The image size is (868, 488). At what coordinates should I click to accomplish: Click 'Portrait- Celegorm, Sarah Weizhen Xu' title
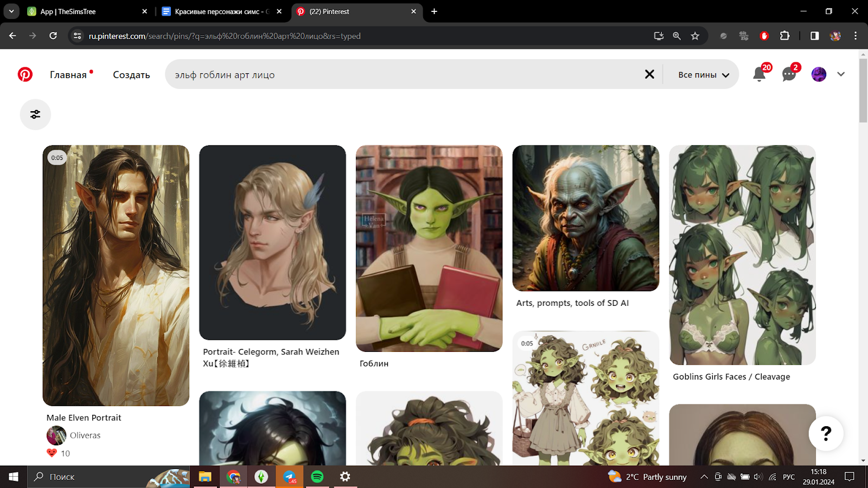271,357
